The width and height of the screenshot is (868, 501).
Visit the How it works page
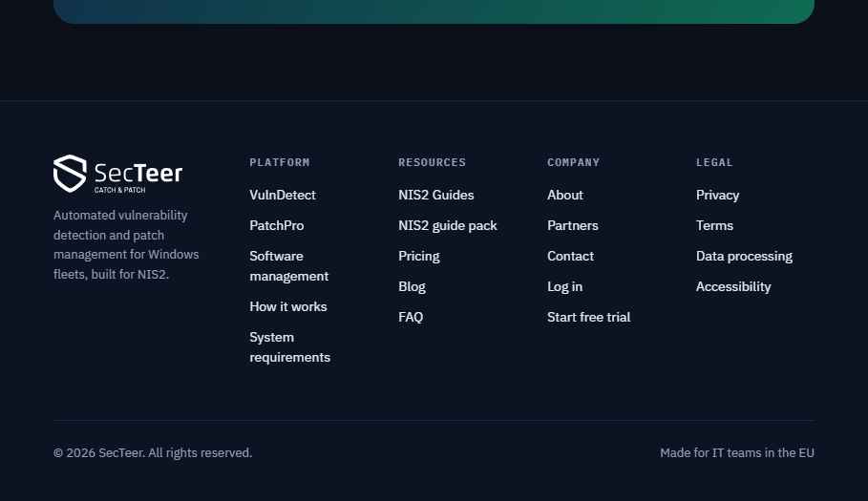(287, 306)
